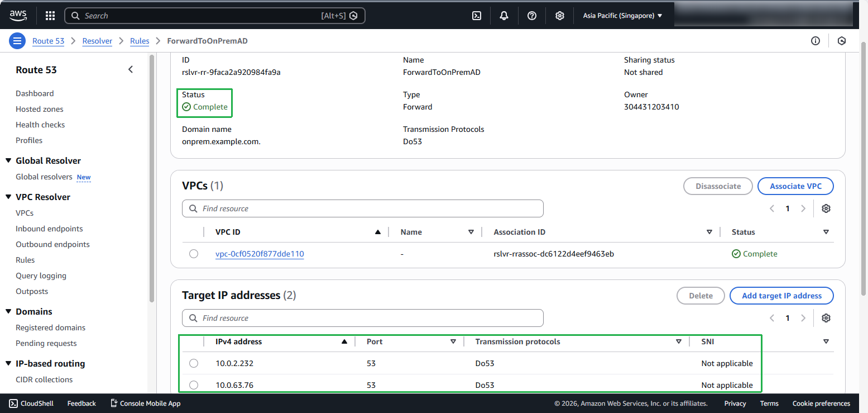Select the 10.0.2.232 target radio button

194,363
